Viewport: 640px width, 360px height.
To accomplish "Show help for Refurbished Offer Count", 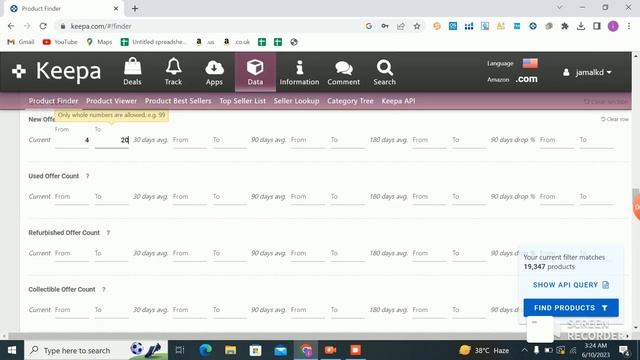I will click(108, 233).
